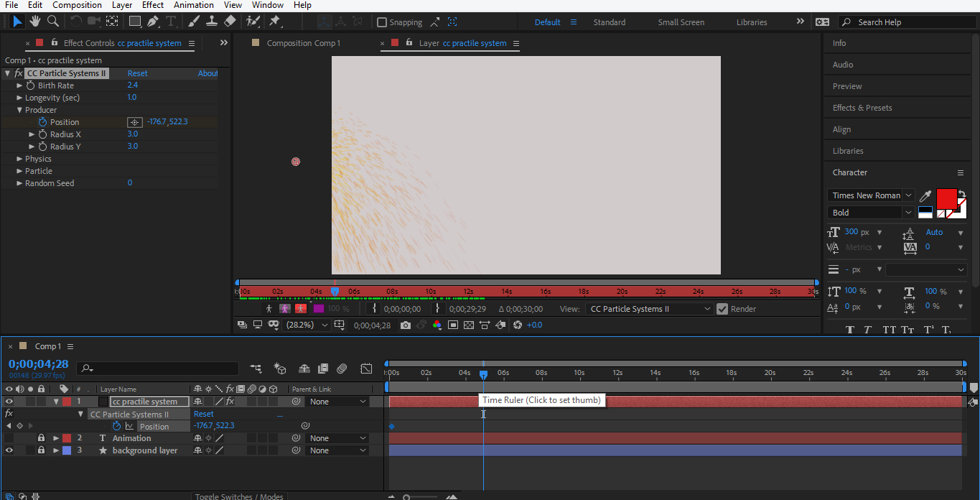The image size is (980, 500).
Task: Open the Animation menu
Action: click(193, 5)
